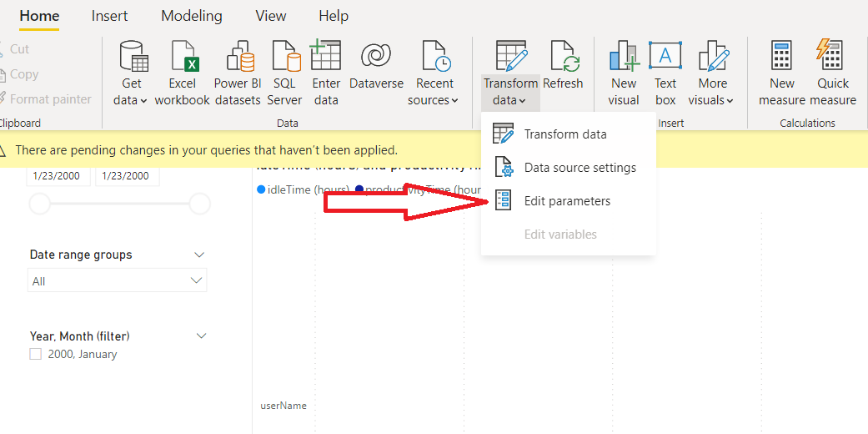Create a Quick measure
This screenshot has height=434, width=868.
832,58
